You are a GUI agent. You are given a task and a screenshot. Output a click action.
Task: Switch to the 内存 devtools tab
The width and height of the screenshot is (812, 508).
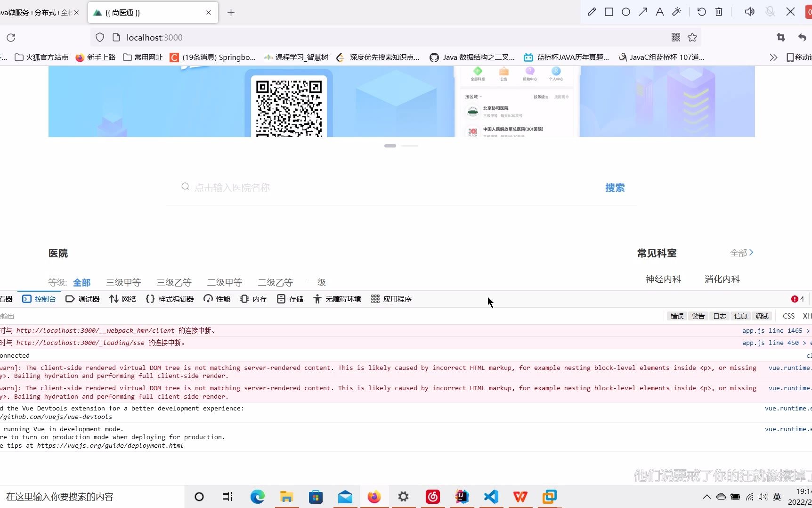tap(253, 299)
